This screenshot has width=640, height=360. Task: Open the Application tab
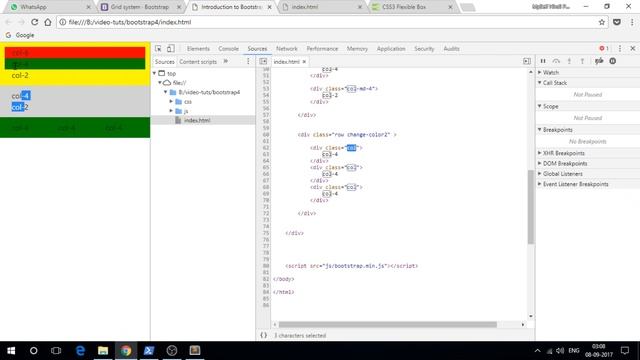tap(391, 49)
